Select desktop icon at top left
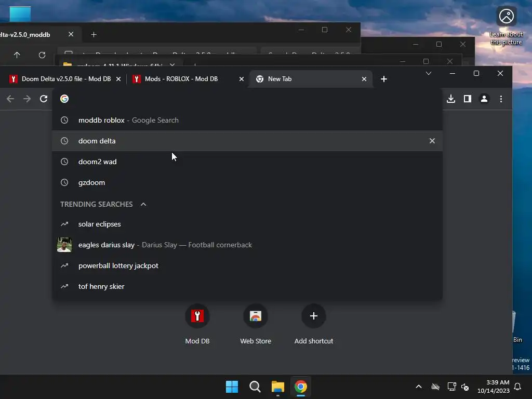Viewport: 532px width, 399px height. click(x=20, y=14)
